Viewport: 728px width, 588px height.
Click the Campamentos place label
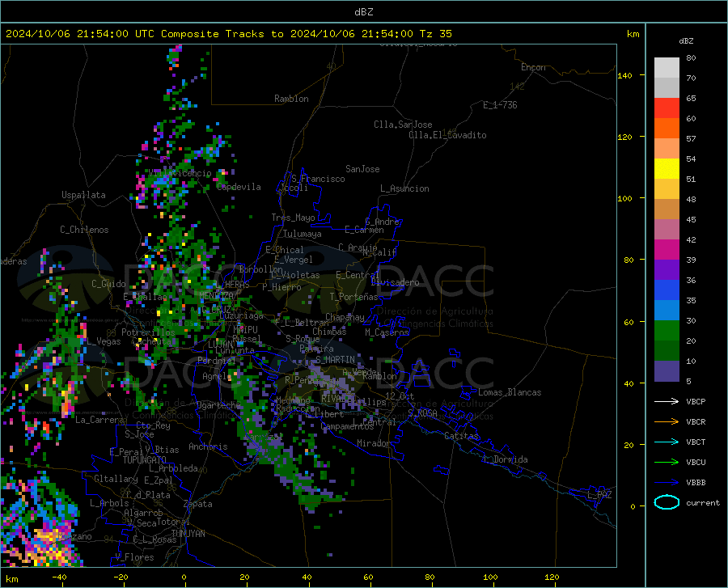(x=347, y=426)
